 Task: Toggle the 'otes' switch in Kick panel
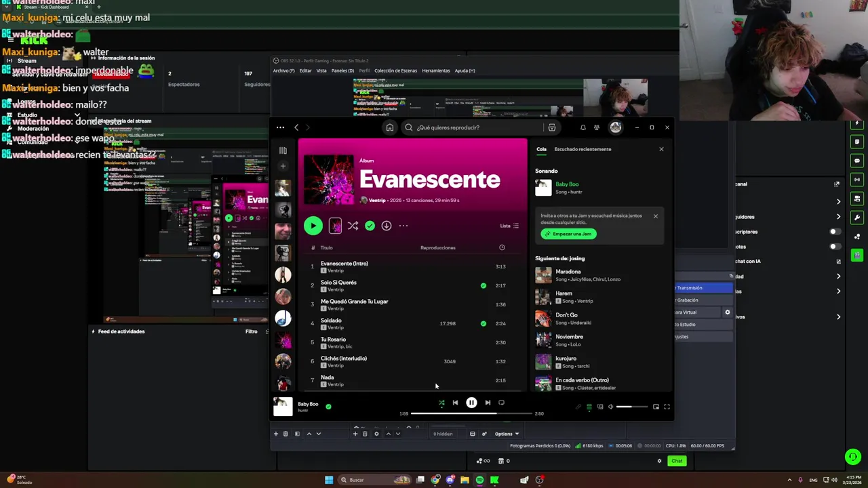(835, 247)
